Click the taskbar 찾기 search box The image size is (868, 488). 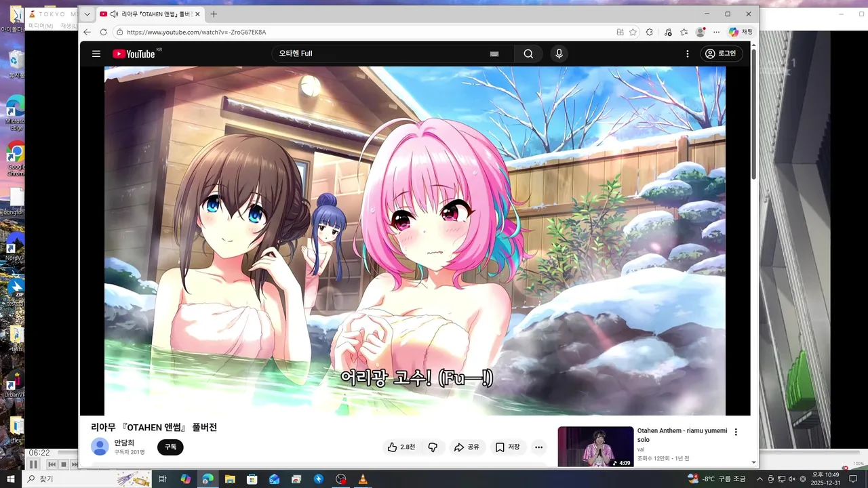[87, 479]
